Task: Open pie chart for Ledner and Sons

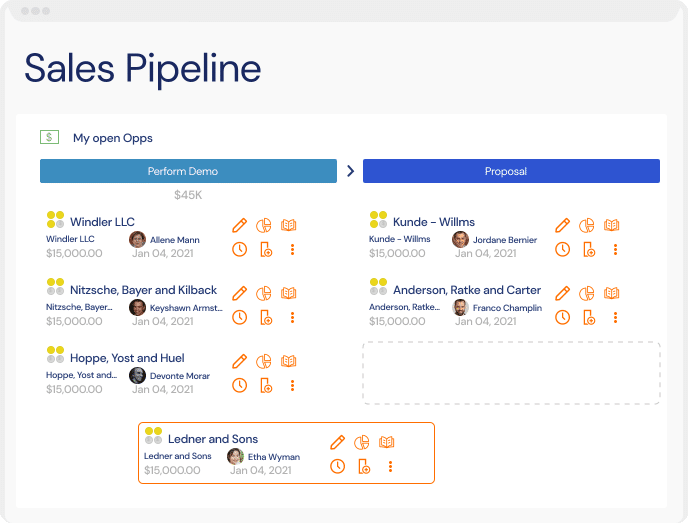Action: [x=362, y=442]
